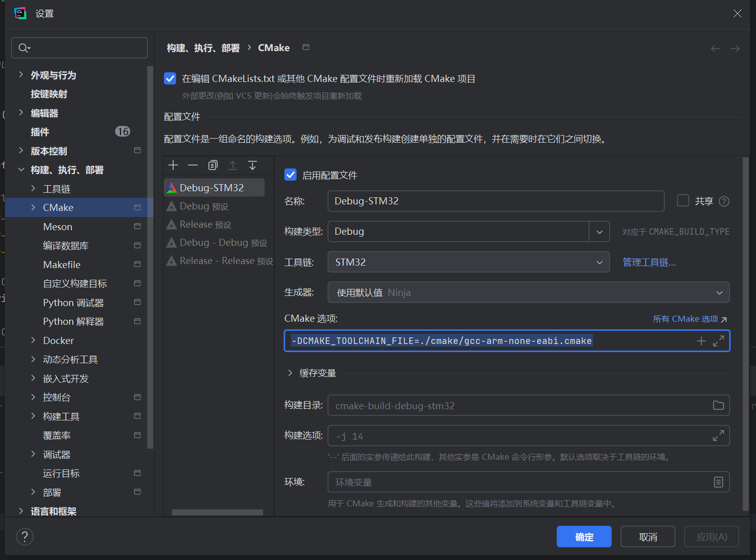Expand the 版本控制 tree node

click(21, 151)
